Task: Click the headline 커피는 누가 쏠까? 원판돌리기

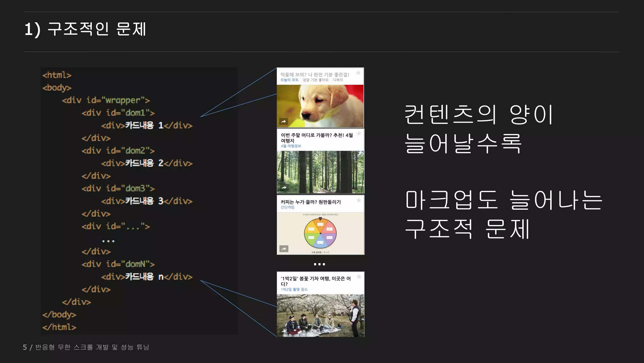Action: (311, 202)
